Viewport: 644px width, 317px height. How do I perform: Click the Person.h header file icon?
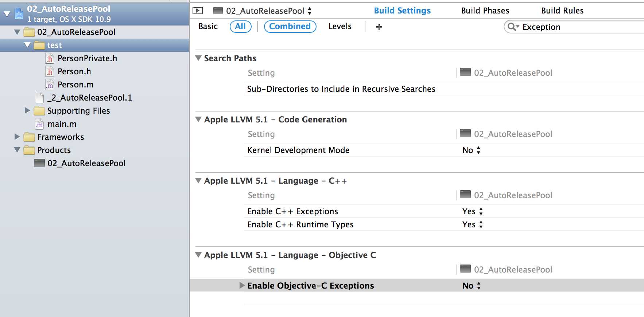pyautogui.click(x=50, y=71)
